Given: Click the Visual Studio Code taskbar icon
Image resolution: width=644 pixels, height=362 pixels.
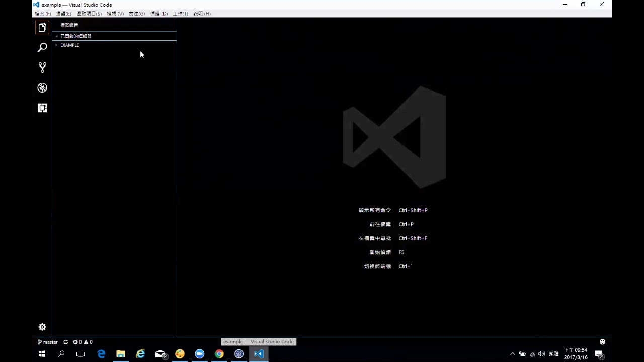Looking at the screenshot, I should tap(259, 354).
